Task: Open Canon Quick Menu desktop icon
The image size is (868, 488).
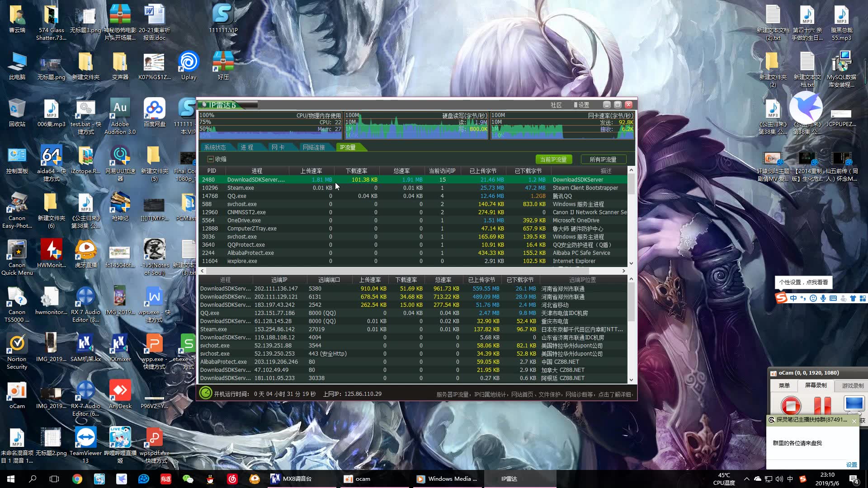Action: tap(17, 257)
